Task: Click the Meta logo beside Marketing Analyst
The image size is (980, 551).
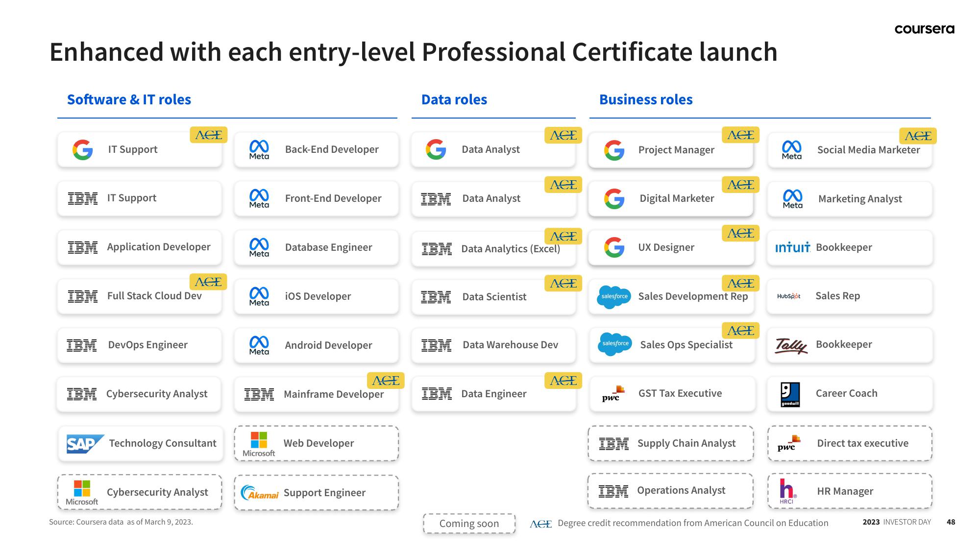Action: [792, 199]
